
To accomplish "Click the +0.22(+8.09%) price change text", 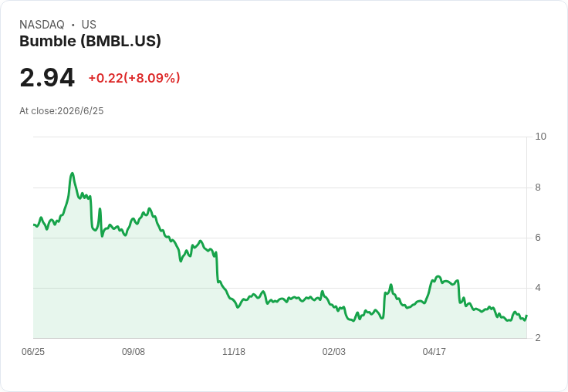I will tap(134, 78).
